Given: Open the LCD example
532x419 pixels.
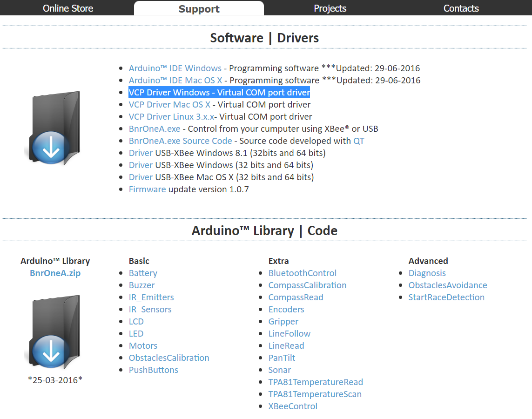Looking at the screenshot, I should [x=136, y=322].
